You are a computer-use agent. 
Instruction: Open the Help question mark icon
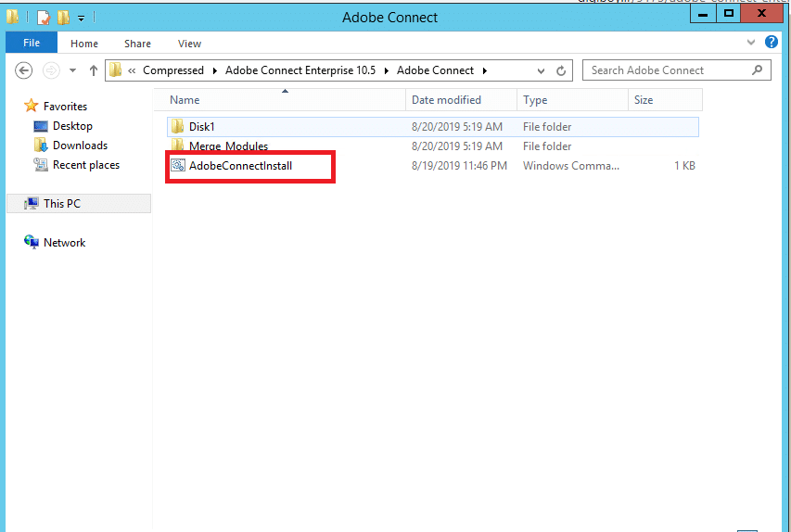(772, 42)
